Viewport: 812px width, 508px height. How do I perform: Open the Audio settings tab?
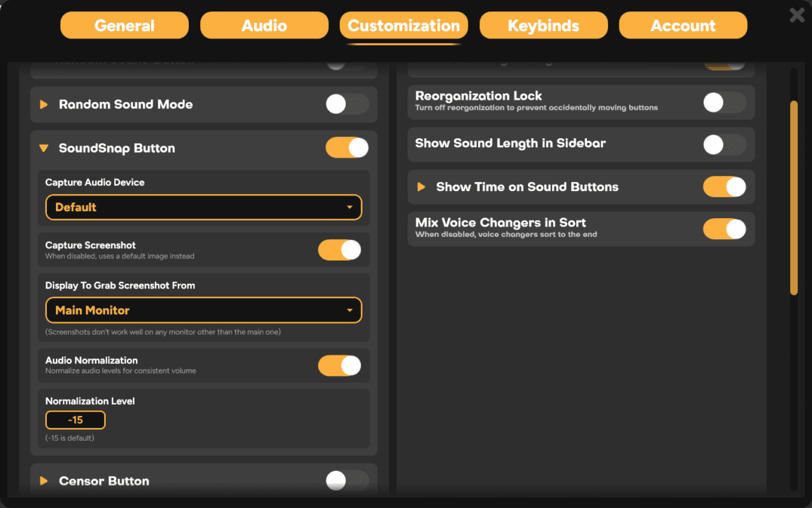(x=264, y=25)
